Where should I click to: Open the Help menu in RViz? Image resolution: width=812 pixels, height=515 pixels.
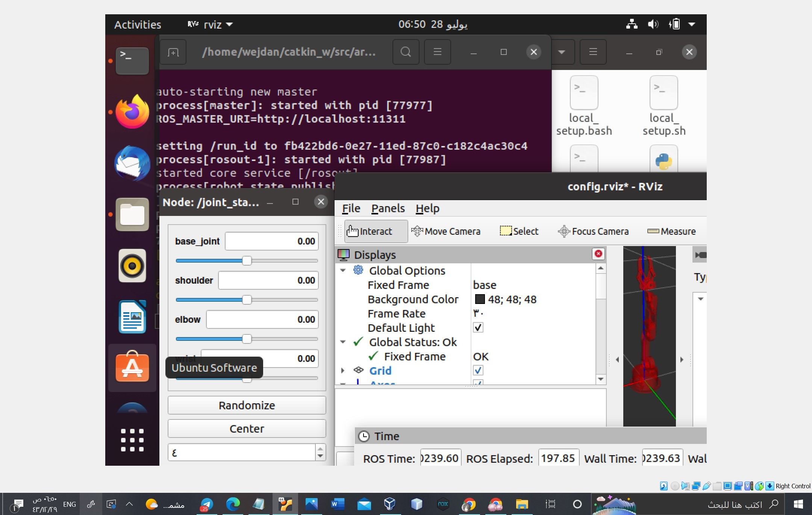point(427,208)
